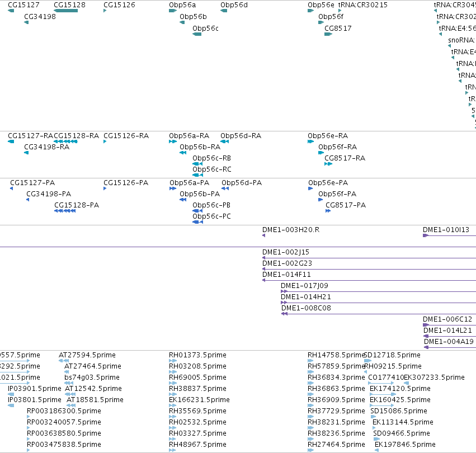Select the SD15086.5prime EST label

399,411
